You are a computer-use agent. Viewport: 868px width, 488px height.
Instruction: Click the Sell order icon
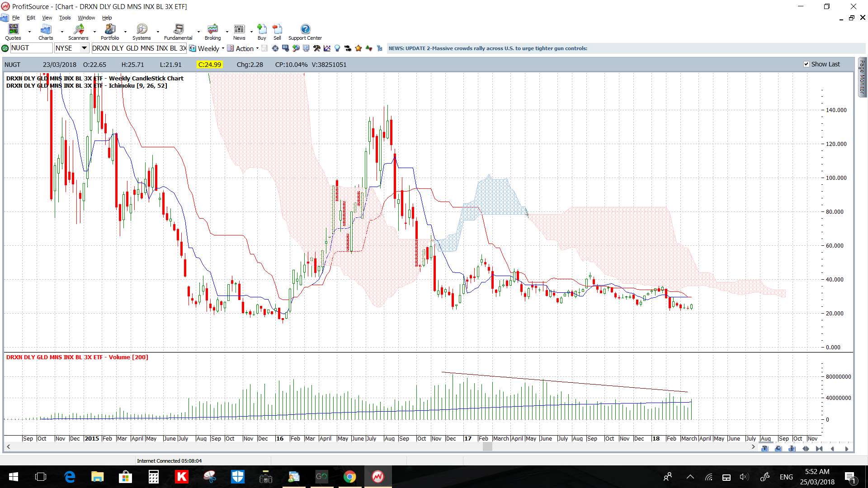[277, 32]
